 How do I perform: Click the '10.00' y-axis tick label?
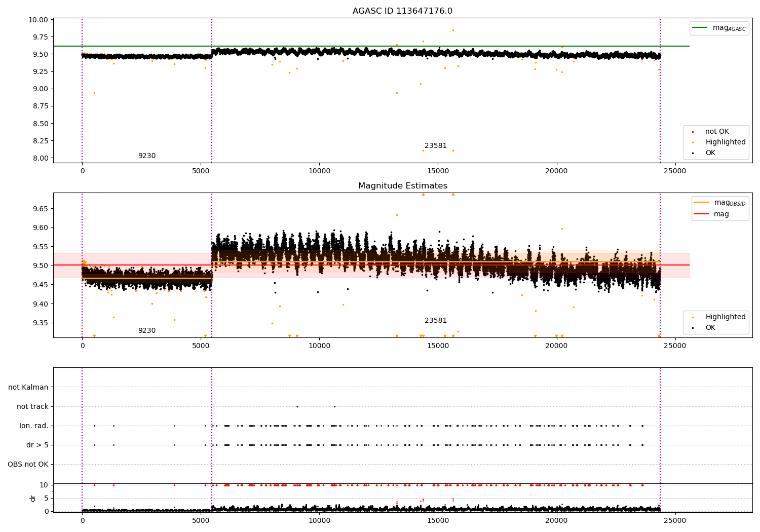pos(39,20)
